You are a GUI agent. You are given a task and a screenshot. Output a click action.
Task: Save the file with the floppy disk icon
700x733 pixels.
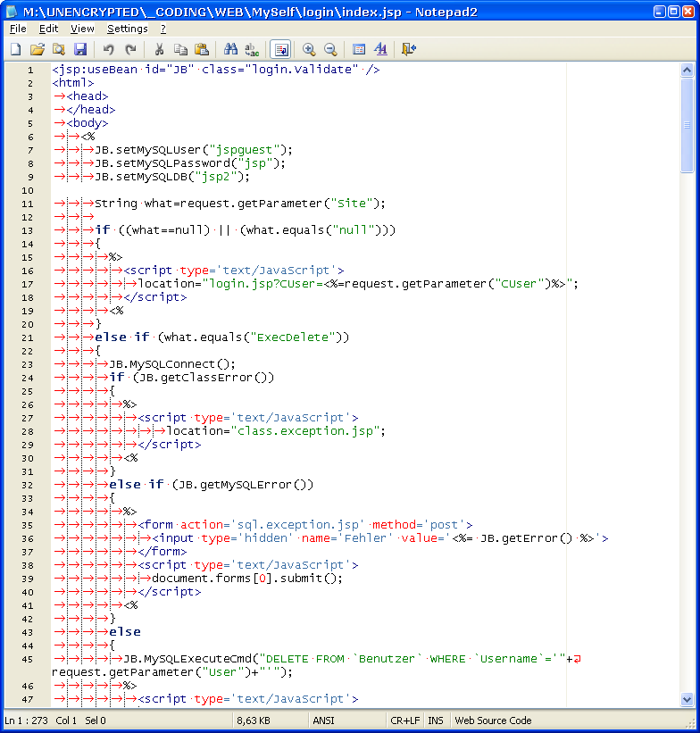click(x=80, y=49)
